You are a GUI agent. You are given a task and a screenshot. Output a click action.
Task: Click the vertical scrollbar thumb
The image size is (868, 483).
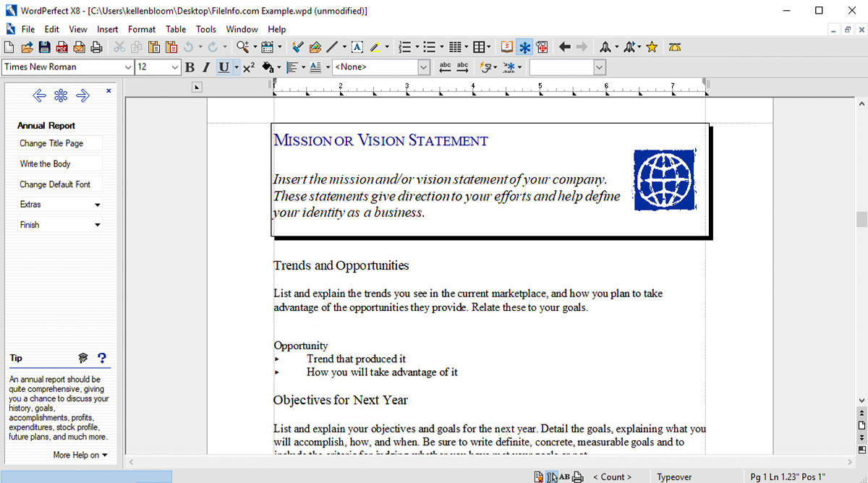(861, 219)
